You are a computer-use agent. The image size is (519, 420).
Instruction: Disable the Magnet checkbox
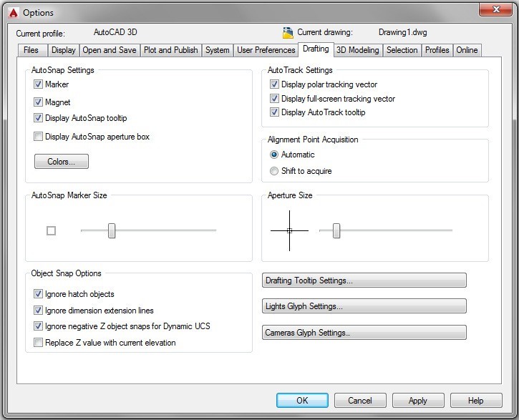(38, 102)
